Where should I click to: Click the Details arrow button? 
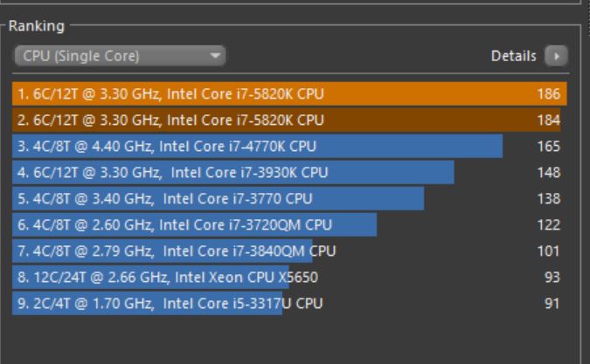click(555, 57)
